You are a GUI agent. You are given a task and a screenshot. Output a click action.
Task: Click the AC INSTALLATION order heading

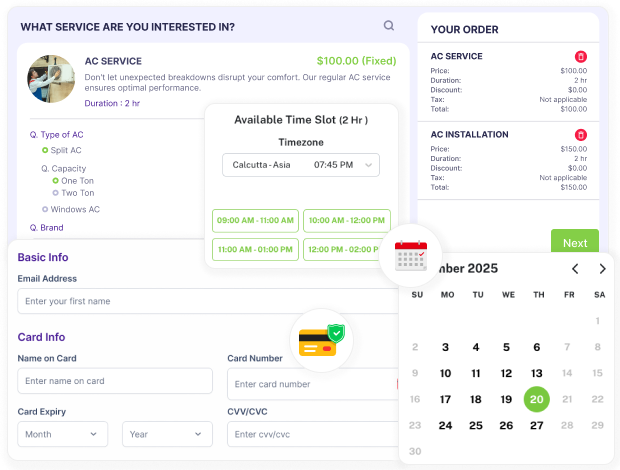[x=469, y=134]
